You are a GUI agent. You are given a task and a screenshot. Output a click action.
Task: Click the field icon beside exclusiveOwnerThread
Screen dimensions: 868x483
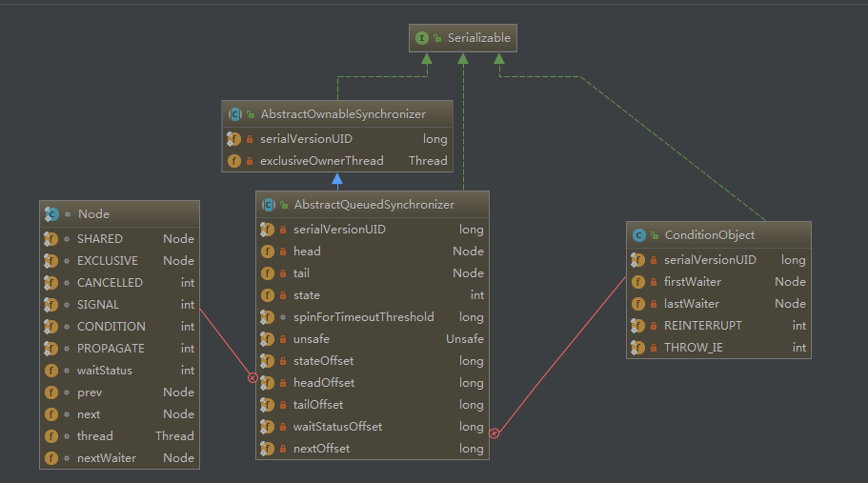coord(234,161)
